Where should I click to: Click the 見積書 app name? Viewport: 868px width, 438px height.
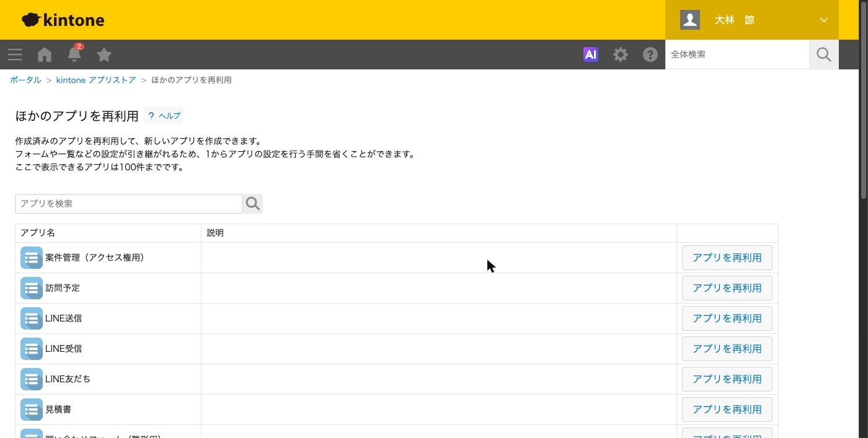click(58, 410)
